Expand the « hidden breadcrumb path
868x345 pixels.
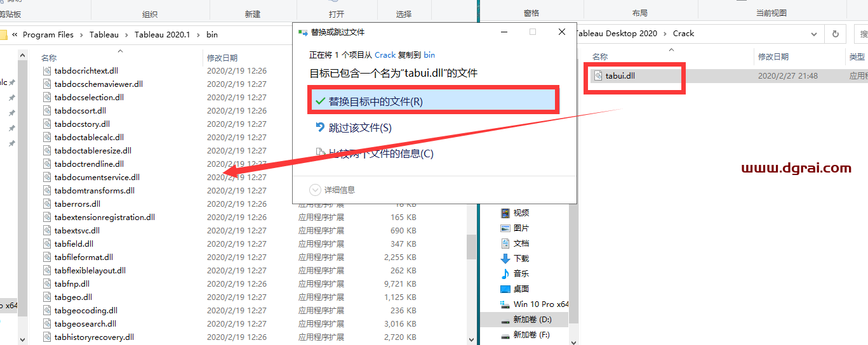(x=15, y=35)
